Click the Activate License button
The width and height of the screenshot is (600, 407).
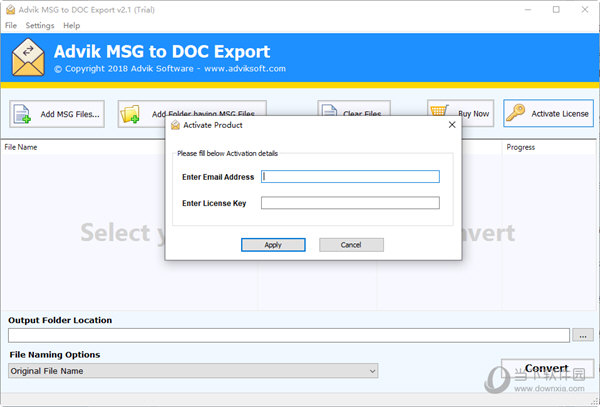[548, 113]
